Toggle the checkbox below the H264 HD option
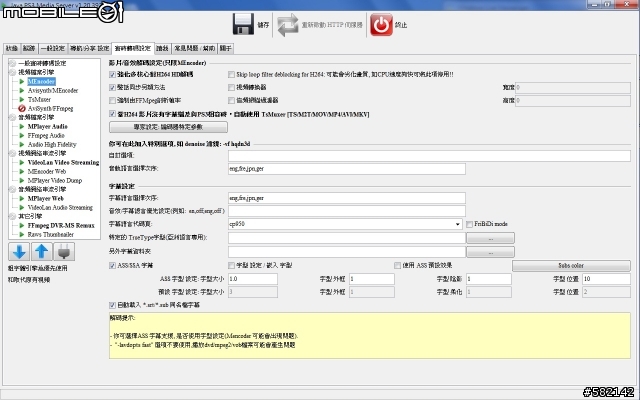This screenshot has height=400, width=640. coord(112,87)
